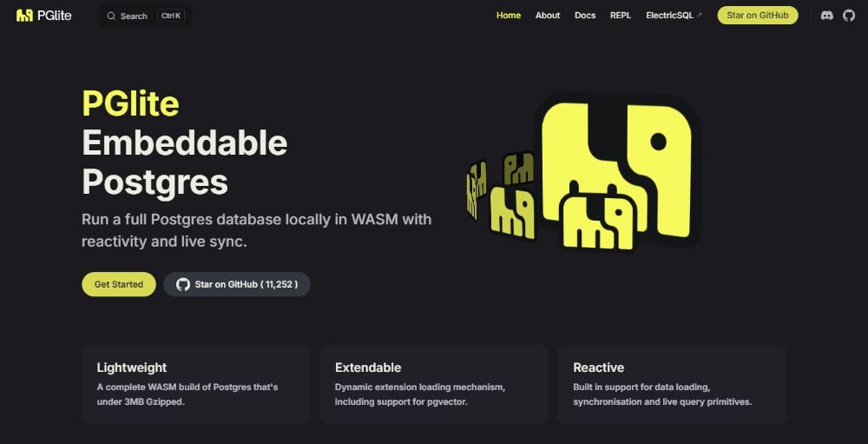Go to Home nav item
Image resolution: width=868 pixels, height=444 pixels.
click(508, 16)
